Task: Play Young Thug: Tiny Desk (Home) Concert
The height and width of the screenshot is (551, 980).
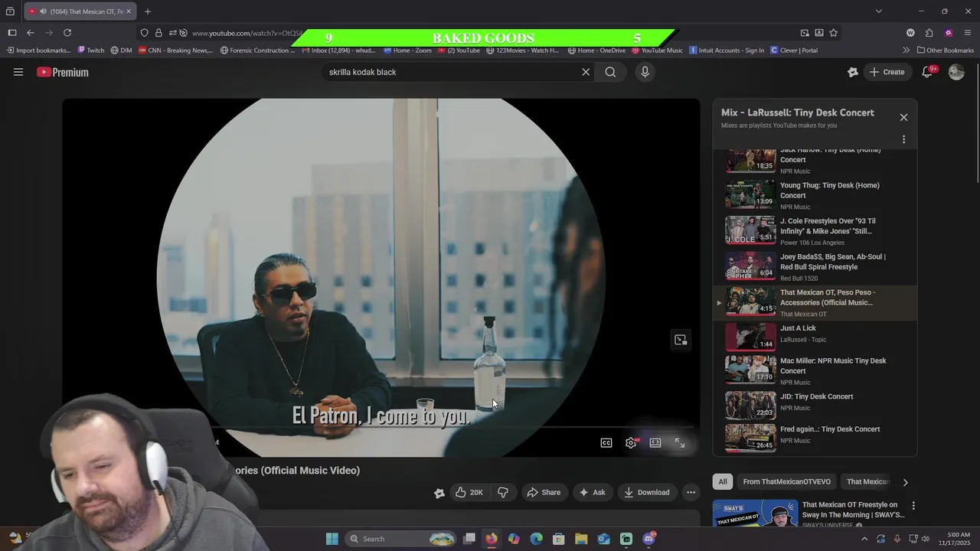Action: (x=815, y=195)
